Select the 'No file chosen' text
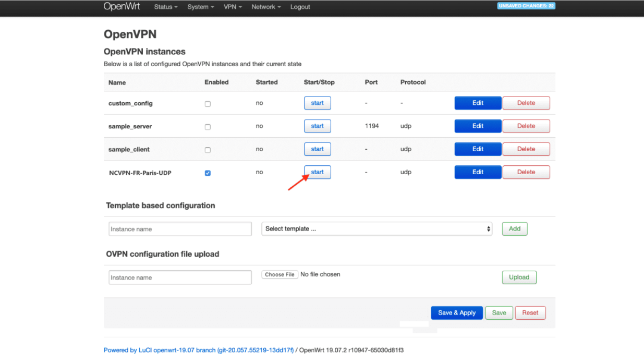The height and width of the screenshot is (362, 644). tap(320, 274)
